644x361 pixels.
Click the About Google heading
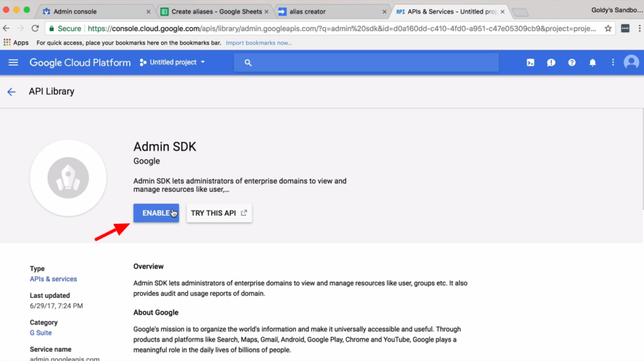tap(156, 313)
